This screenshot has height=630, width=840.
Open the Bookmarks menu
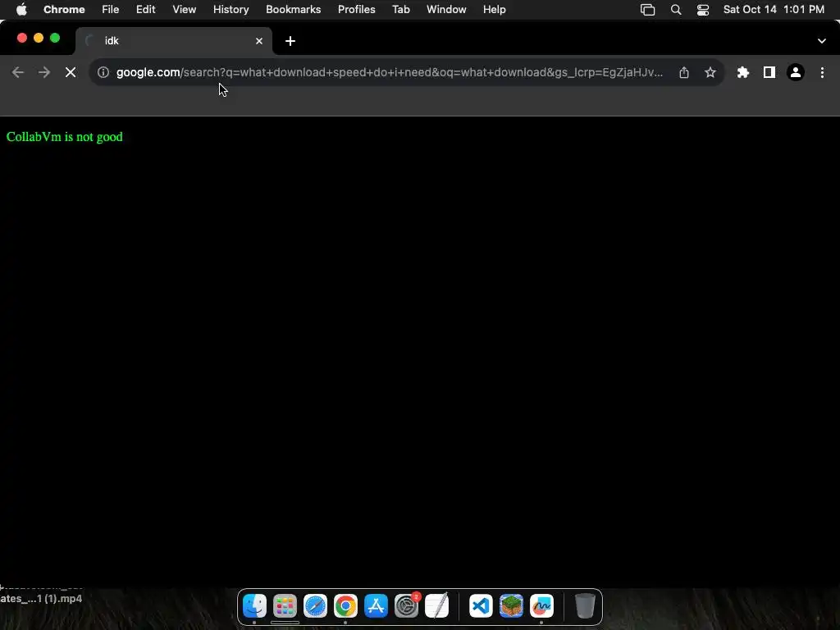pyautogui.click(x=294, y=10)
